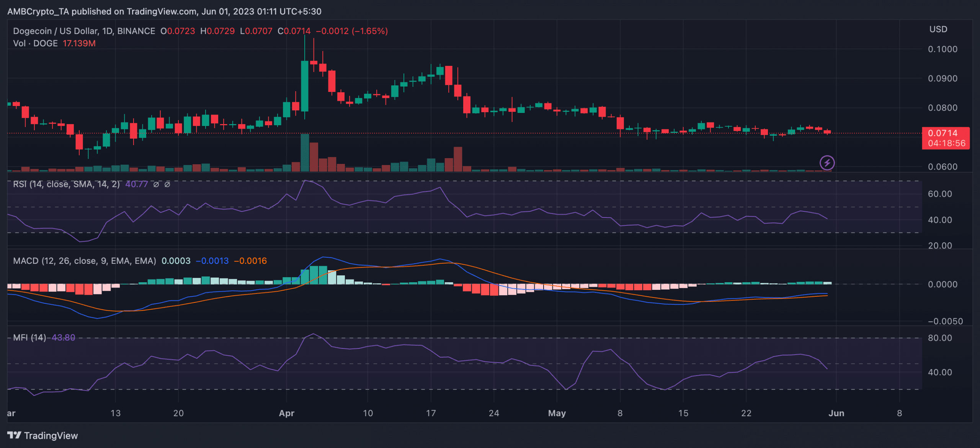Click the MACD axis −0.0050 label
This screenshot has width=980, height=448.
945,321
